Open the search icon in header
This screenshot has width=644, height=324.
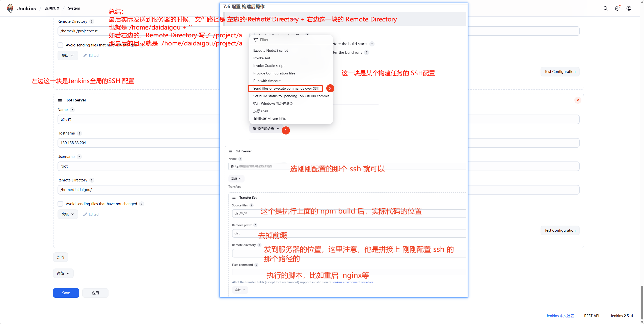(605, 8)
